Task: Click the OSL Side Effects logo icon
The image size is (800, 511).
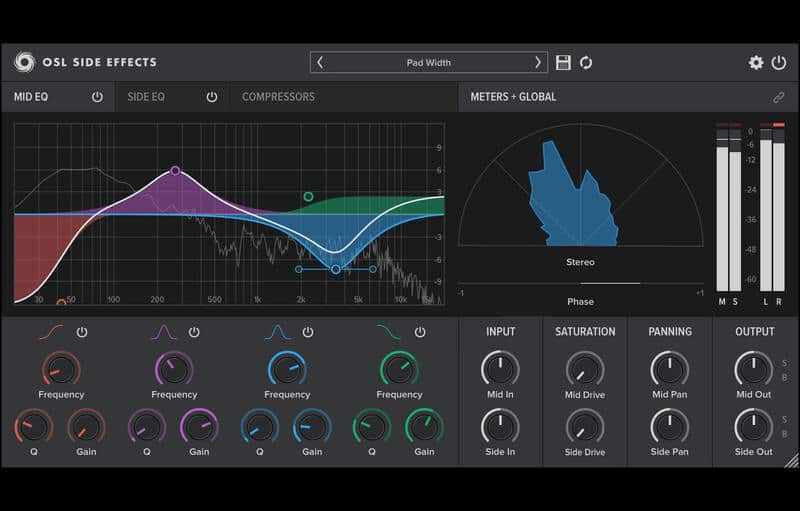Action: [x=24, y=62]
